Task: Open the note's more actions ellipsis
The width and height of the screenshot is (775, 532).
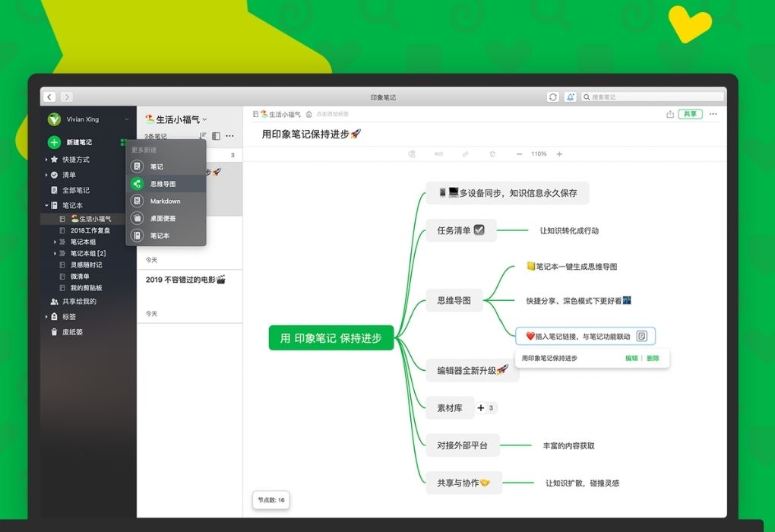Action: (x=713, y=114)
